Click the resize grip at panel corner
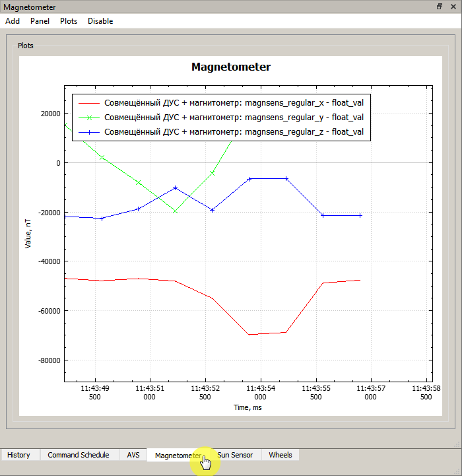 point(457,444)
